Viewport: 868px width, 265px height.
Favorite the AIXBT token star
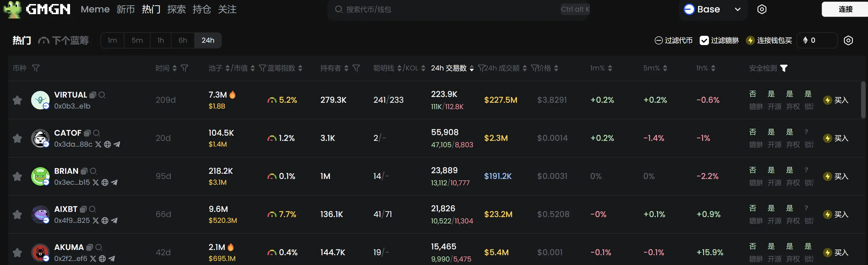pos(17,215)
